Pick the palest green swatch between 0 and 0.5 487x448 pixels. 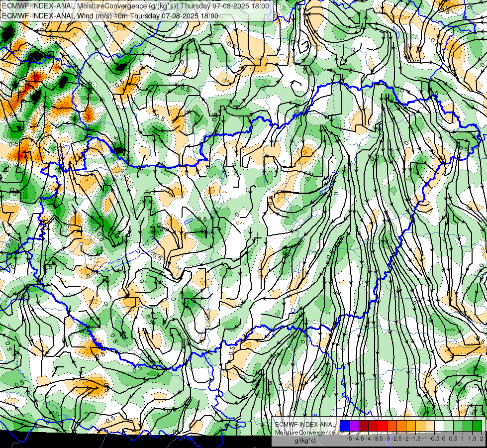449,426
